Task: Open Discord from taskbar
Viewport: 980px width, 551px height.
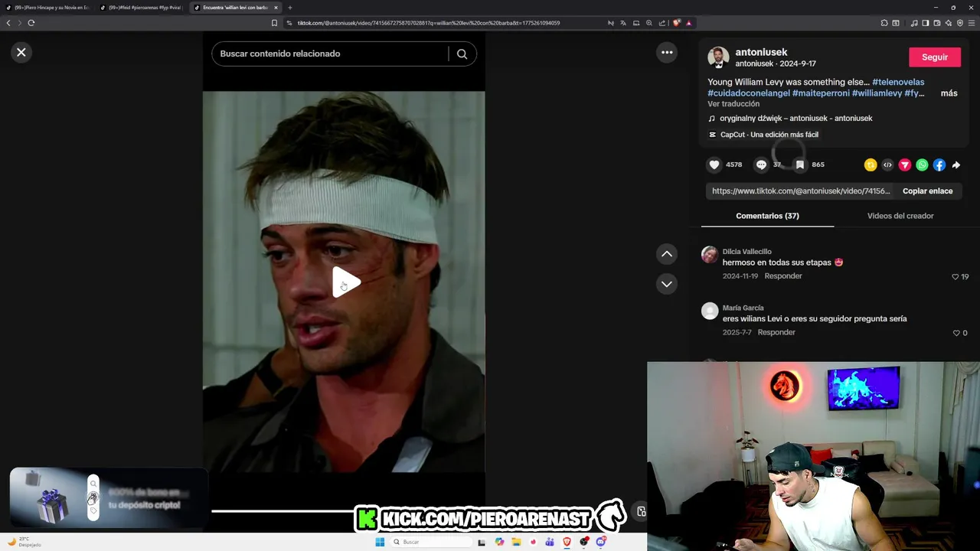Action: 601,542
